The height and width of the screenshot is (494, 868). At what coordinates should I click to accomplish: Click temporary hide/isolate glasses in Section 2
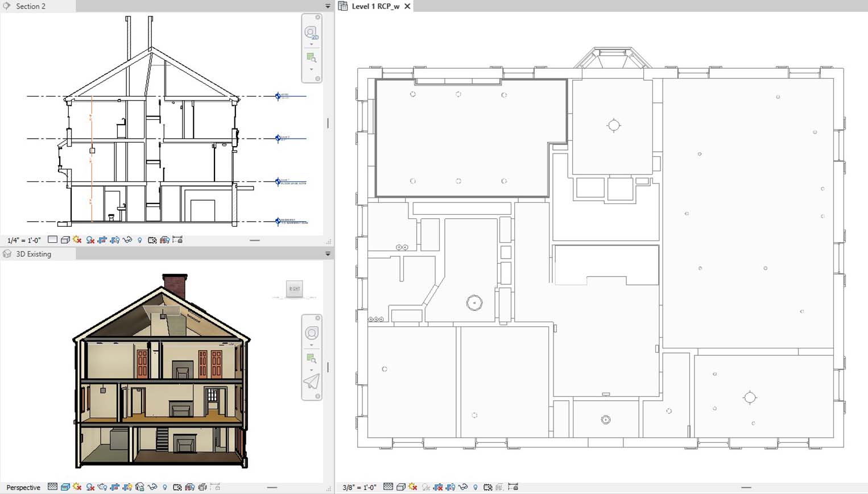click(x=127, y=240)
